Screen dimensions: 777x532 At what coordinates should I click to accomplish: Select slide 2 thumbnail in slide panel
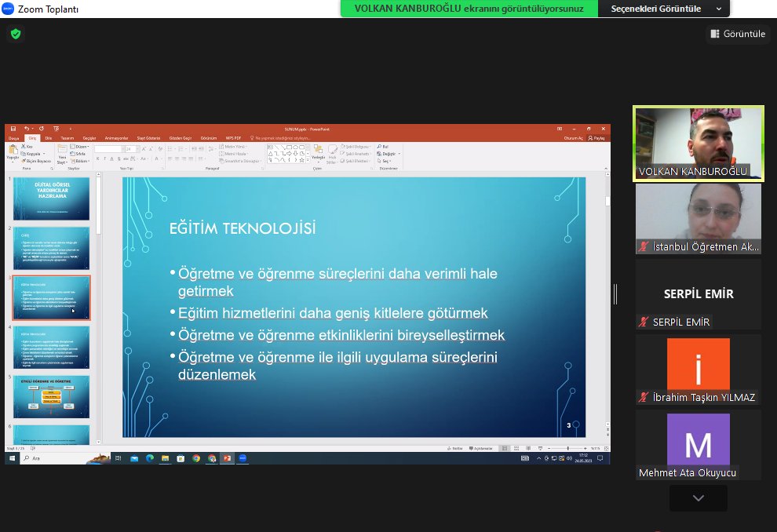tap(52, 248)
